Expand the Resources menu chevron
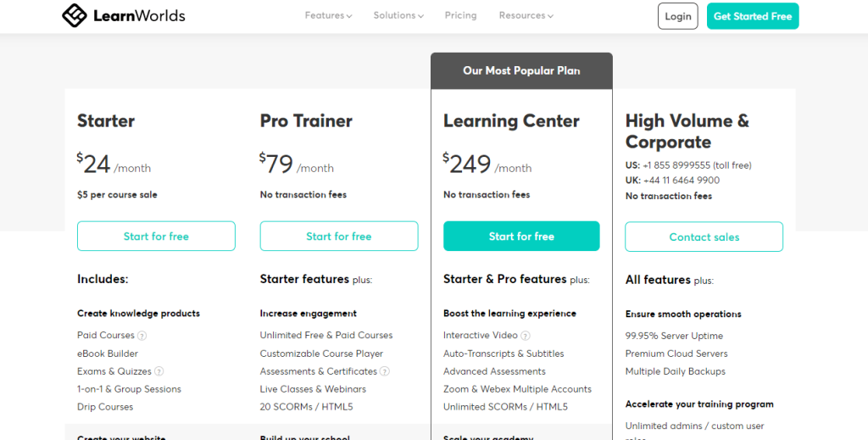 (550, 16)
